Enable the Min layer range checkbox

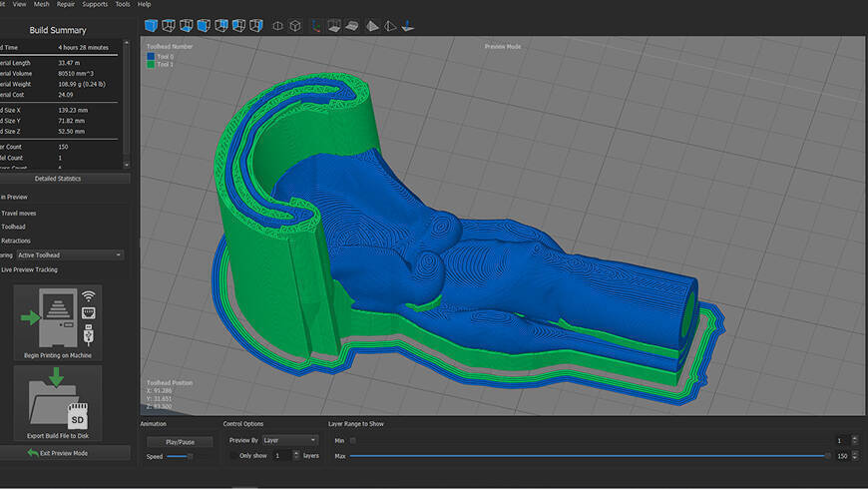[x=352, y=440]
